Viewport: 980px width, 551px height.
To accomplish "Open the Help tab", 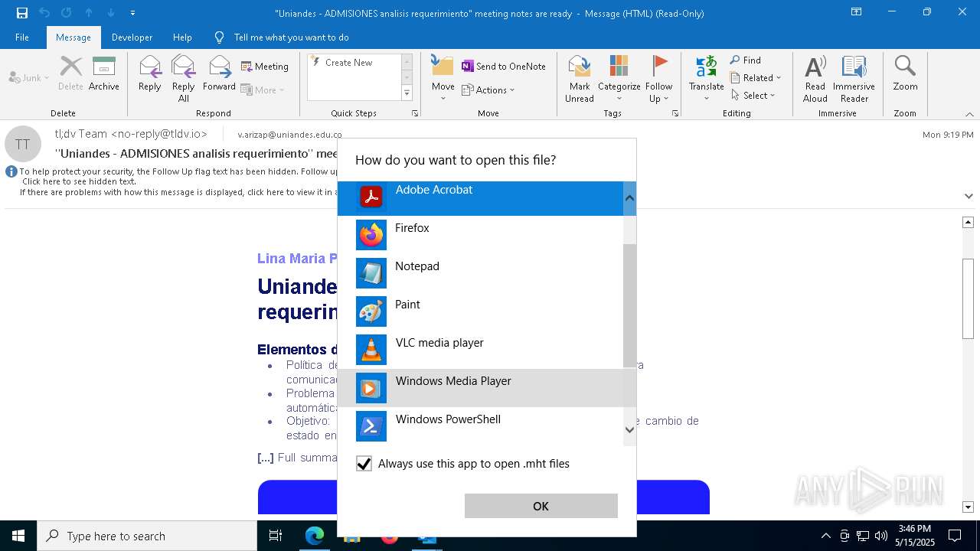I will (182, 37).
